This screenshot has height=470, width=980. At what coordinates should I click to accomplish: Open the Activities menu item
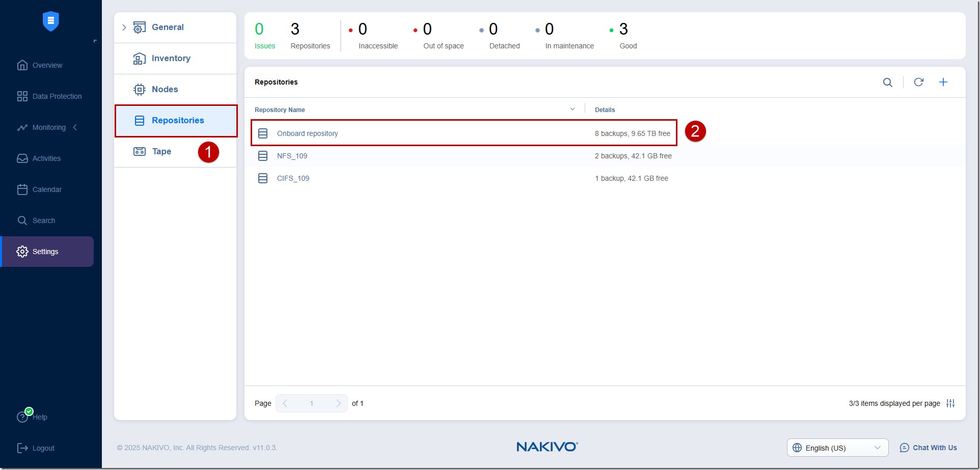47,158
